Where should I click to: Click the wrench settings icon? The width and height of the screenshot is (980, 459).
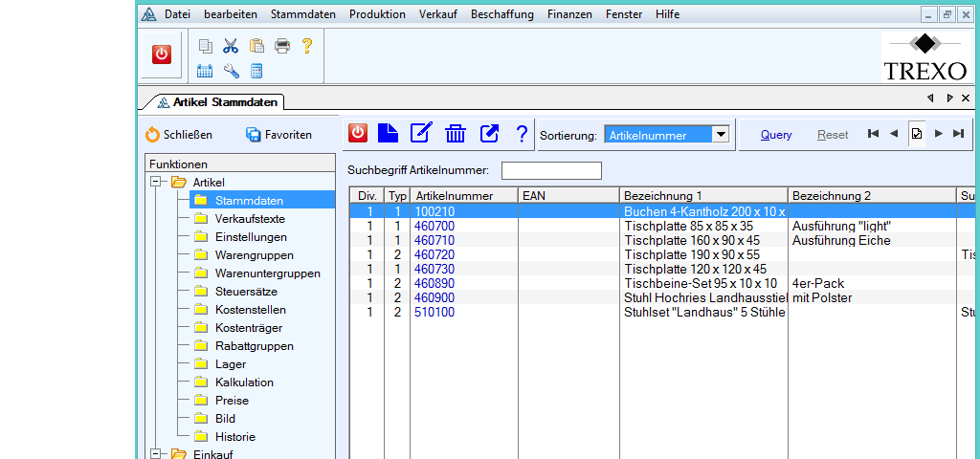tap(231, 71)
